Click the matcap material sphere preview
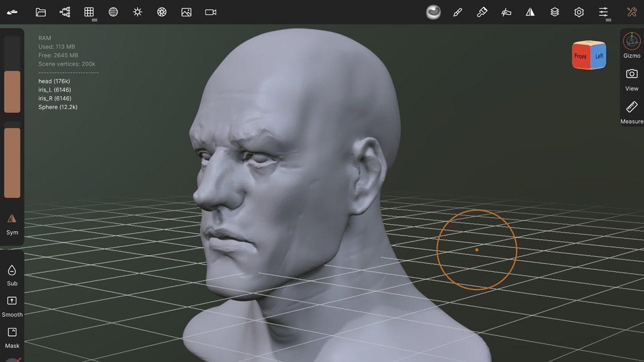The height and width of the screenshot is (362, 644). pyautogui.click(x=433, y=11)
